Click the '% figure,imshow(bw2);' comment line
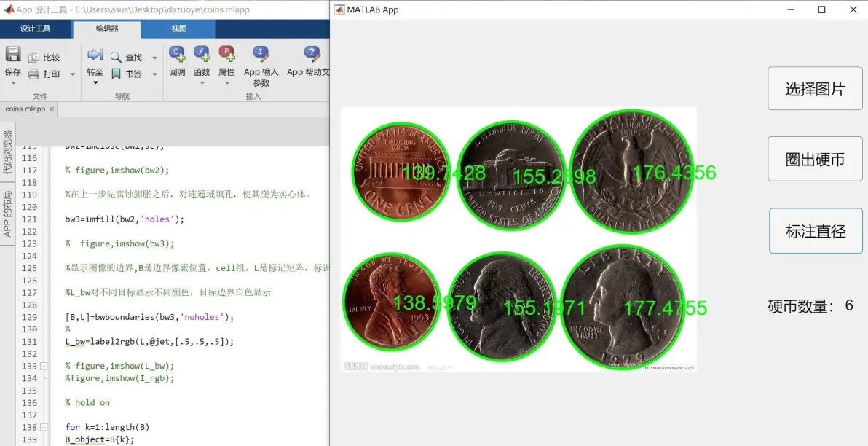This screenshot has height=446, width=868. tap(117, 171)
